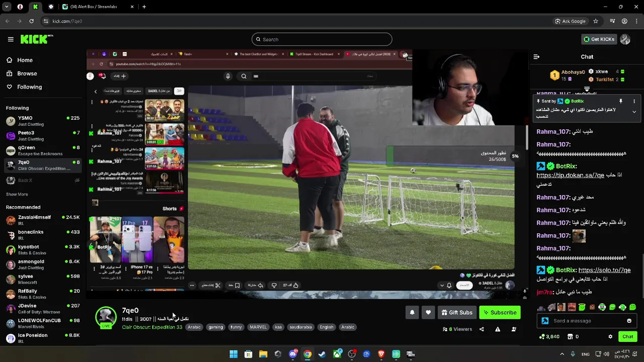
Task: Report stream with warning icon
Action: [x=498, y=329]
